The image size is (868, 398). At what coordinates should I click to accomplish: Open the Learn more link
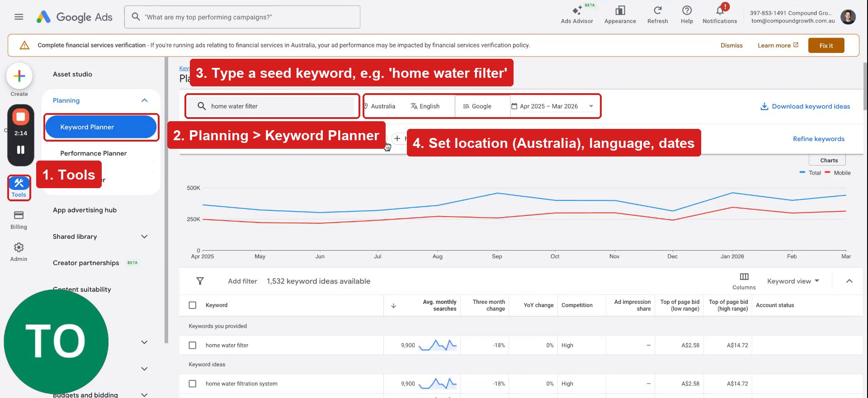[x=778, y=46]
